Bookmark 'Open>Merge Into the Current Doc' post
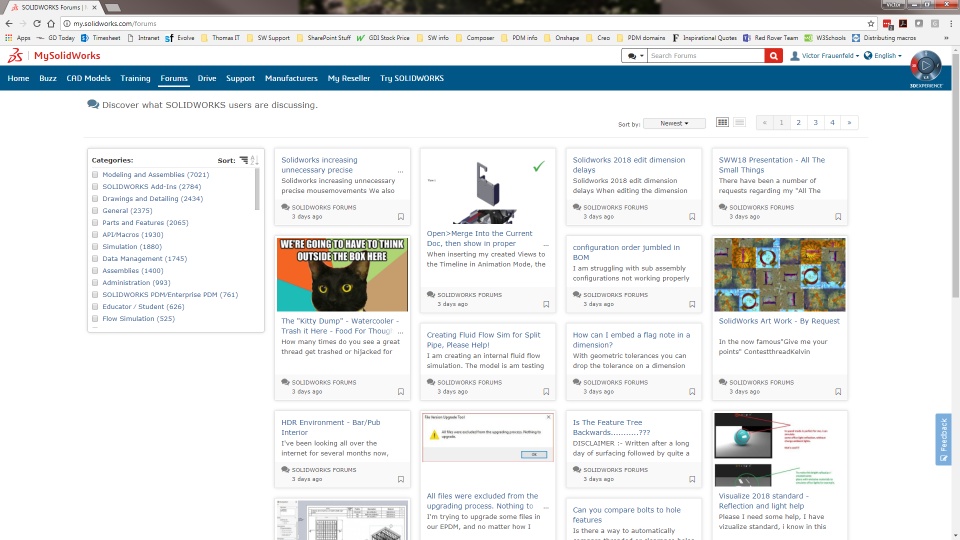The height and width of the screenshot is (540, 960). (x=546, y=304)
